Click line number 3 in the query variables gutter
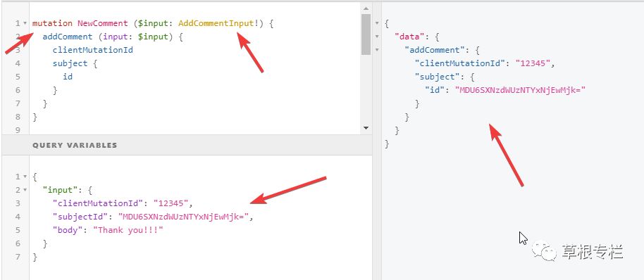Screen dimensions: 644x280 (17, 203)
